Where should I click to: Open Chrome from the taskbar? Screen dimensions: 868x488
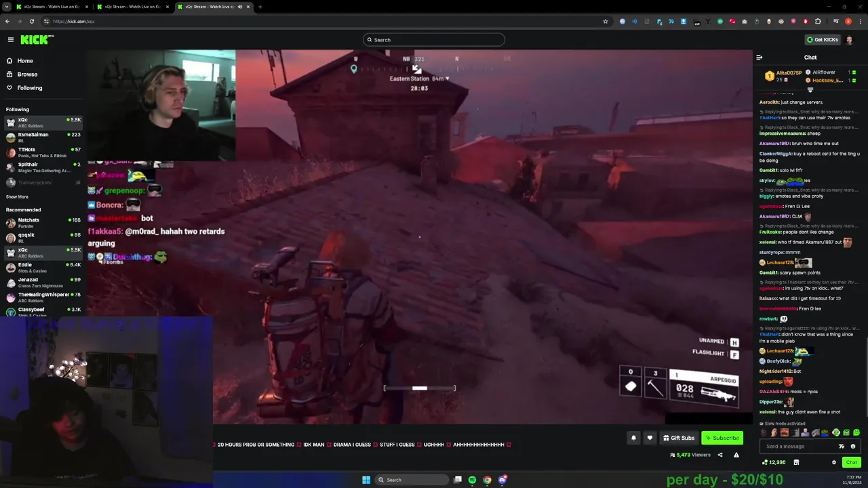pos(487,480)
